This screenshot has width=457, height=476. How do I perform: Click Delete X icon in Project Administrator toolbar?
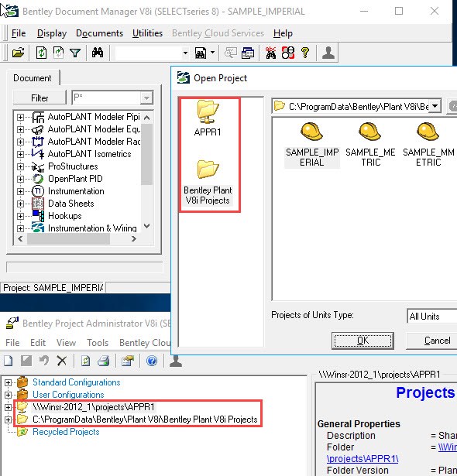click(62, 361)
